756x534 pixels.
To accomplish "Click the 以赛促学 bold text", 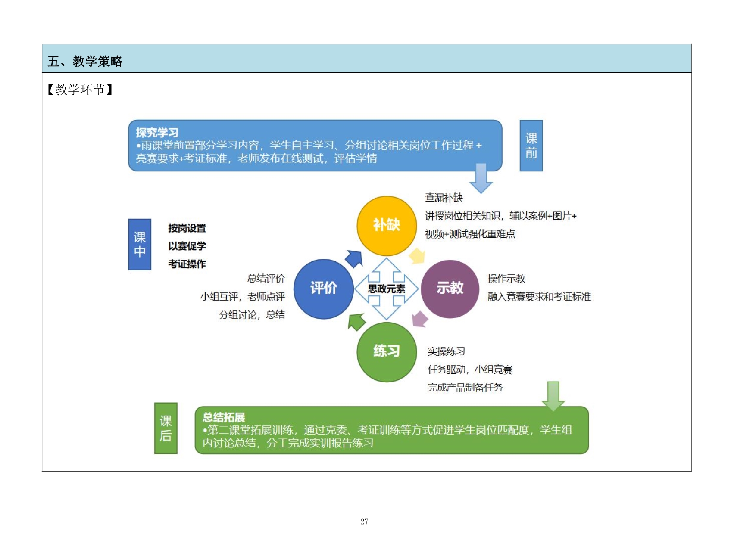I will (x=187, y=246).
